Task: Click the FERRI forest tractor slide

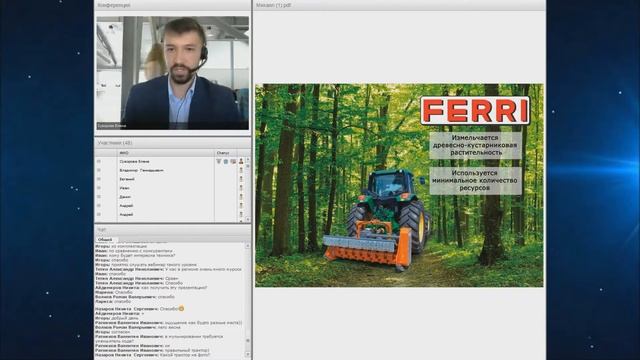Action: click(399, 185)
